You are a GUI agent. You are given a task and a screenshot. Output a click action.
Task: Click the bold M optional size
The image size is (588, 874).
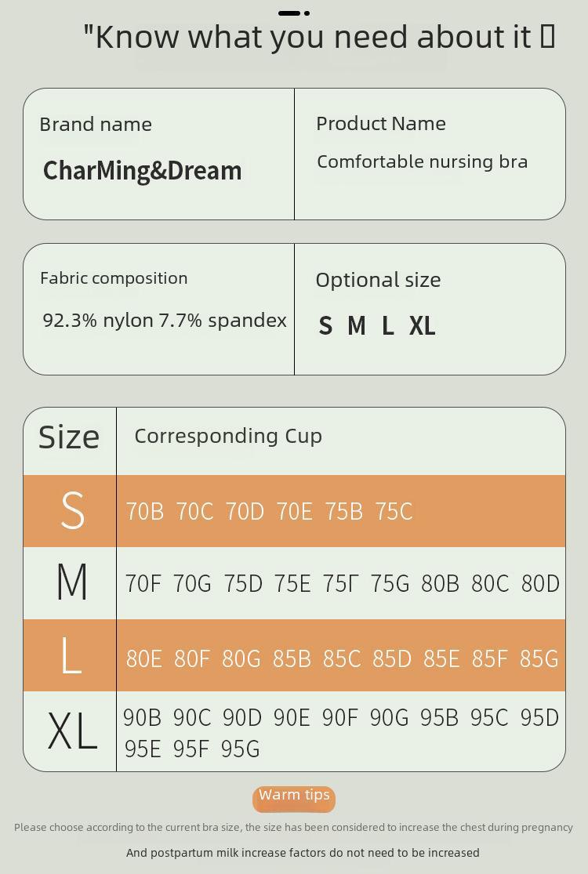tap(357, 325)
